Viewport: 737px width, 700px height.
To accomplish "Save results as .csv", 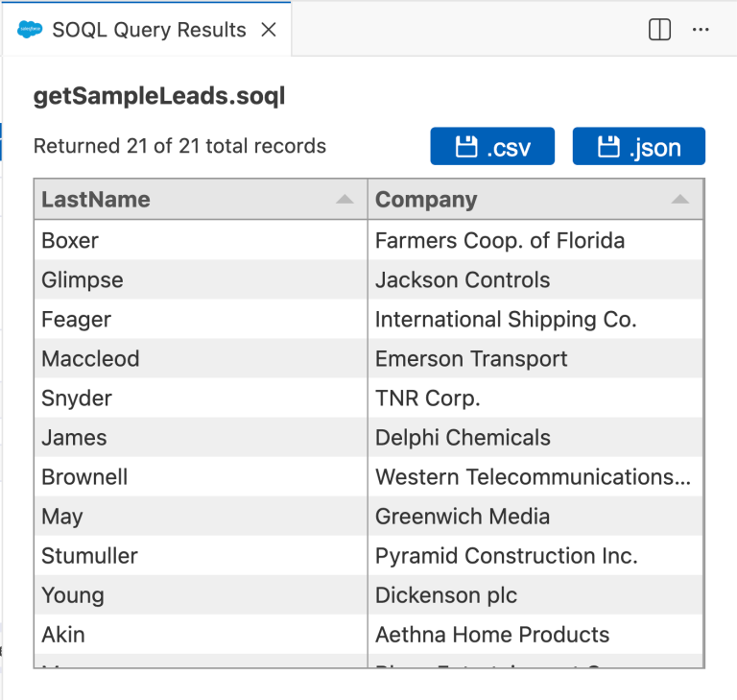I will [492, 146].
